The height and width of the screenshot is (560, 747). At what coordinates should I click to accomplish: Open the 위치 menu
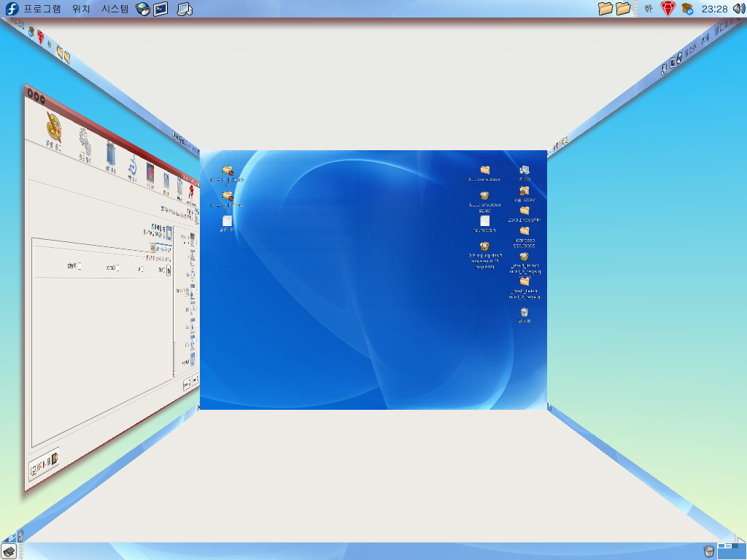[81, 9]
